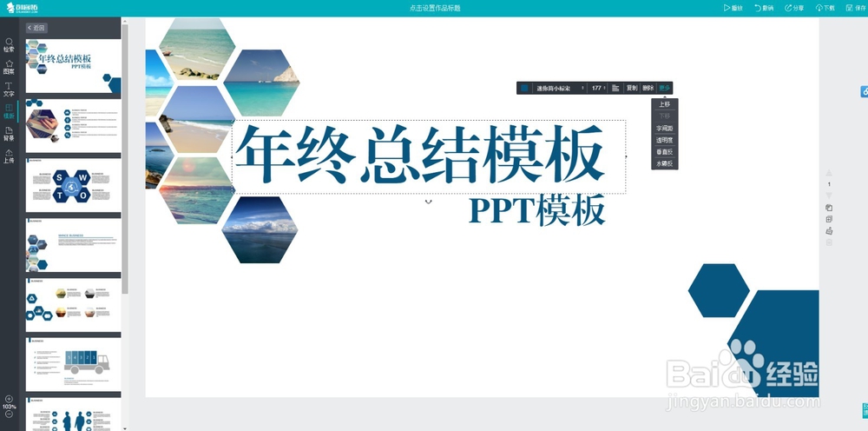Click the 撤销 undo button in header
This screenshot has height=431, width=868.
tap(763, 8)
